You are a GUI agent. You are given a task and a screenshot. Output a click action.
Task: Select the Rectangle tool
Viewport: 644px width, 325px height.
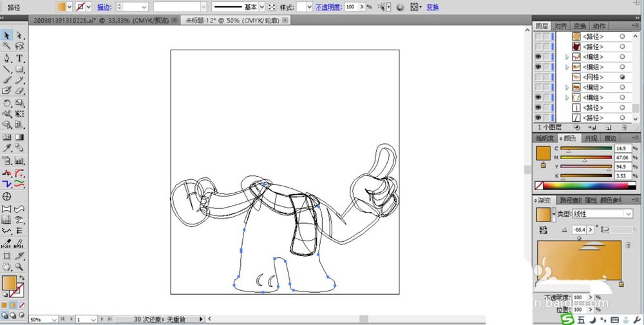coord(19,69)
